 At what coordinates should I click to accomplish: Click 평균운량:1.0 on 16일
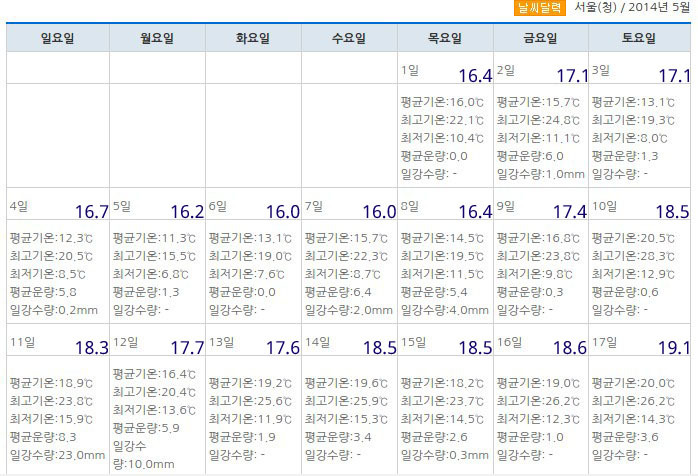(x=530, y=437)
